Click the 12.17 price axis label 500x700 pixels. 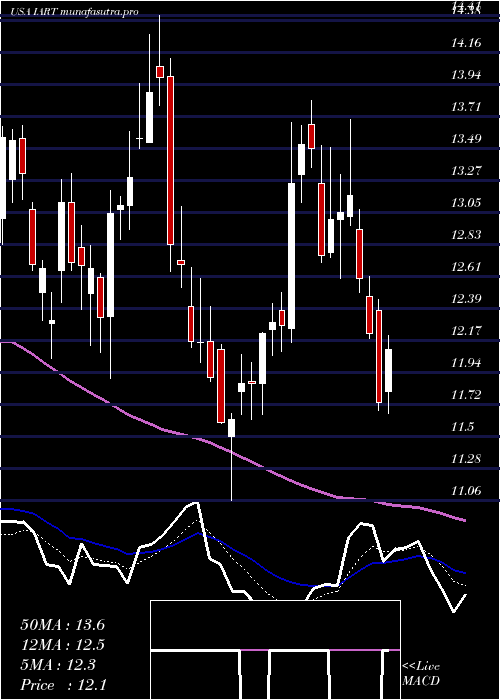point(466,331)
